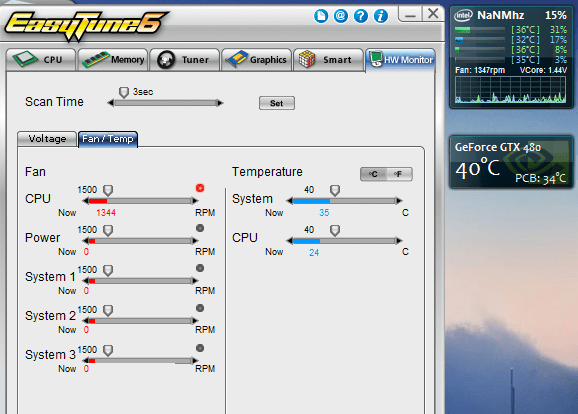Image resolution: width=578 pixels, height=414 pixels.
Task: Click the System 2 fan threshold handle
Action: click(108, 310)
